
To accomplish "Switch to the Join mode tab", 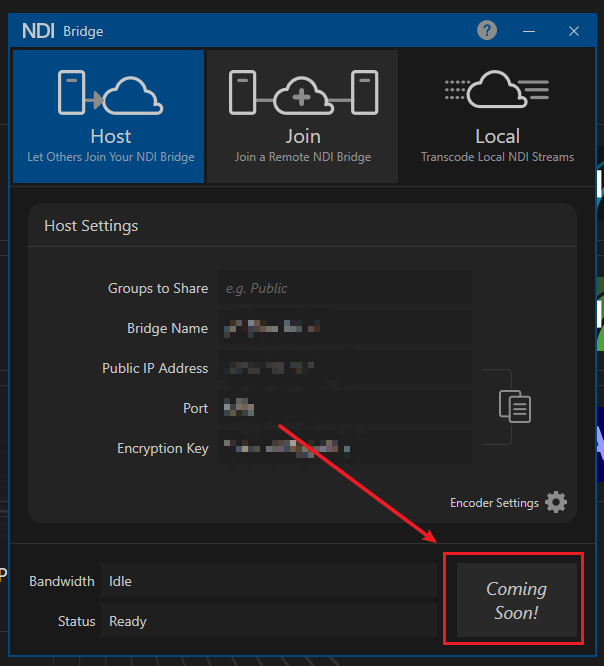I will tap(302, 116).
